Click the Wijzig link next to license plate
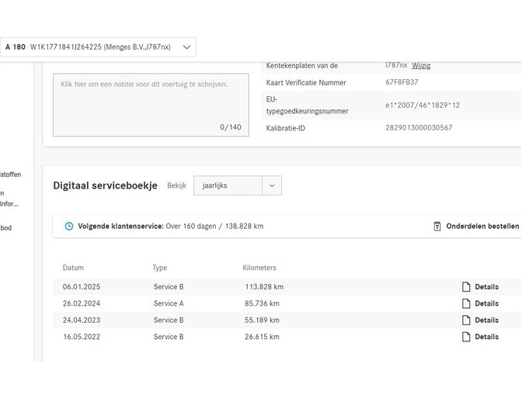This screenshot has width=532, height=398. pos(421,66)
